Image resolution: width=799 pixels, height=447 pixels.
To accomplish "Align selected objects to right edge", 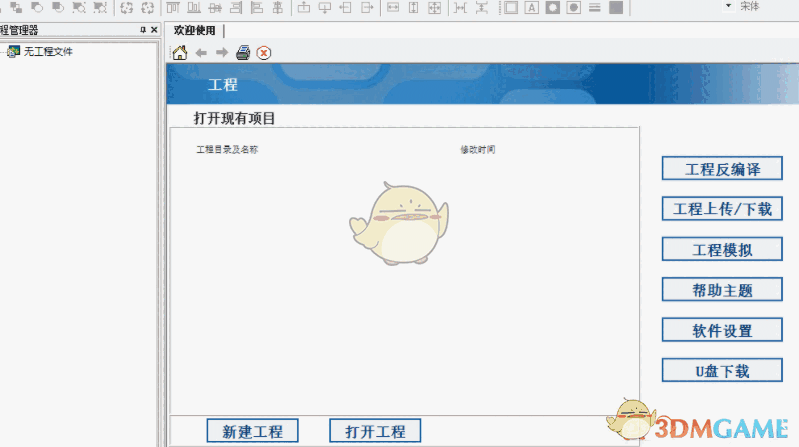I will point(236,8).
